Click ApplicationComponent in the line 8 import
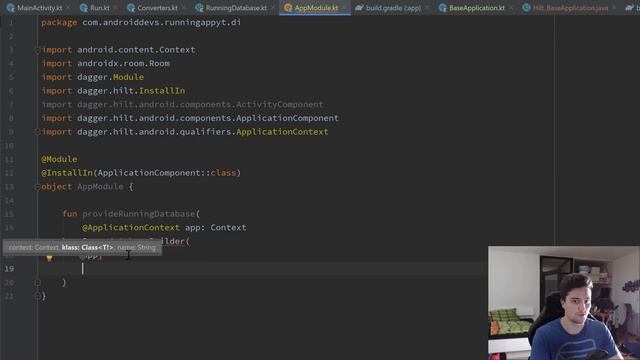The height and width of the screenshot is (360, 640). [287, 118]
